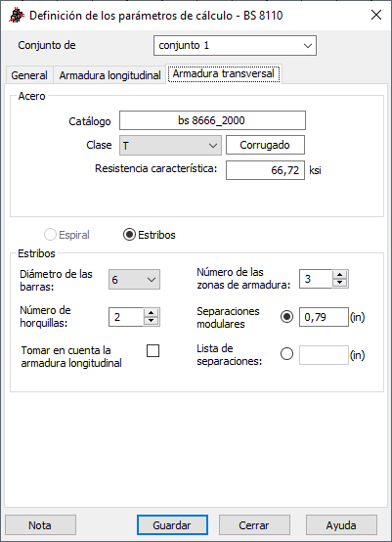Viewport: 392px width, 542px height.
Task: Open the Nota button
Action: point(40,525)
